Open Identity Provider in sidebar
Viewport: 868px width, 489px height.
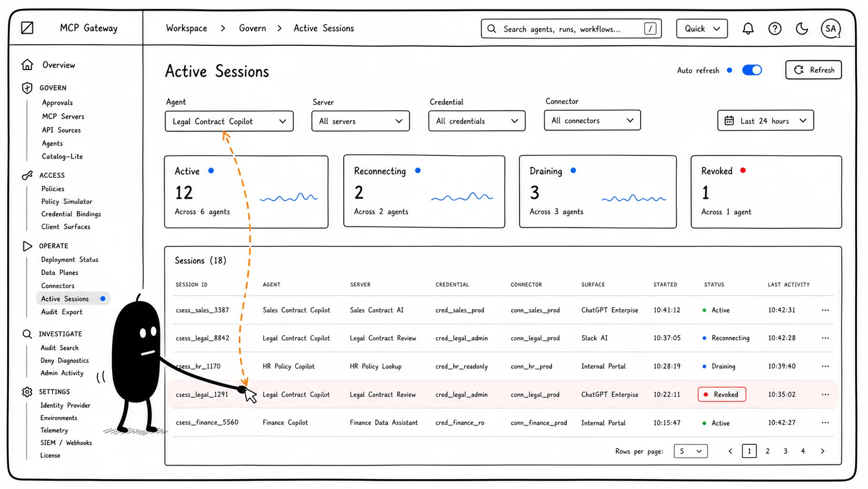click(x=65, y=405)
